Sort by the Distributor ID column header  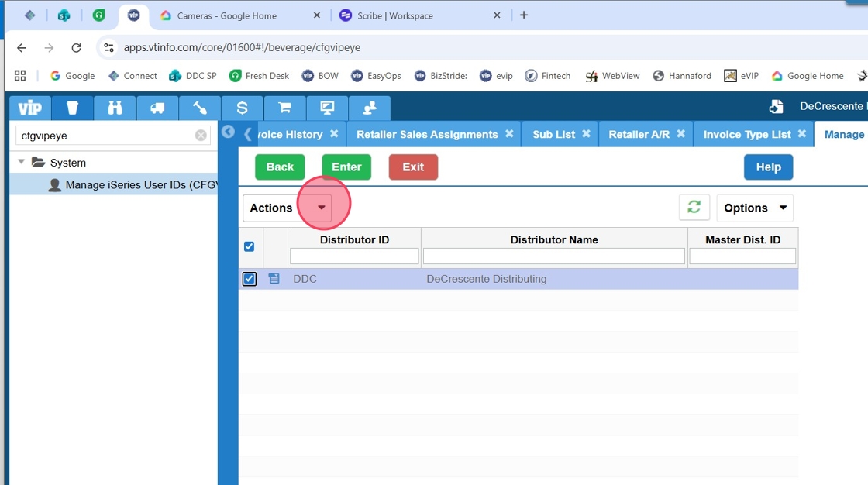tap(354, 239)
